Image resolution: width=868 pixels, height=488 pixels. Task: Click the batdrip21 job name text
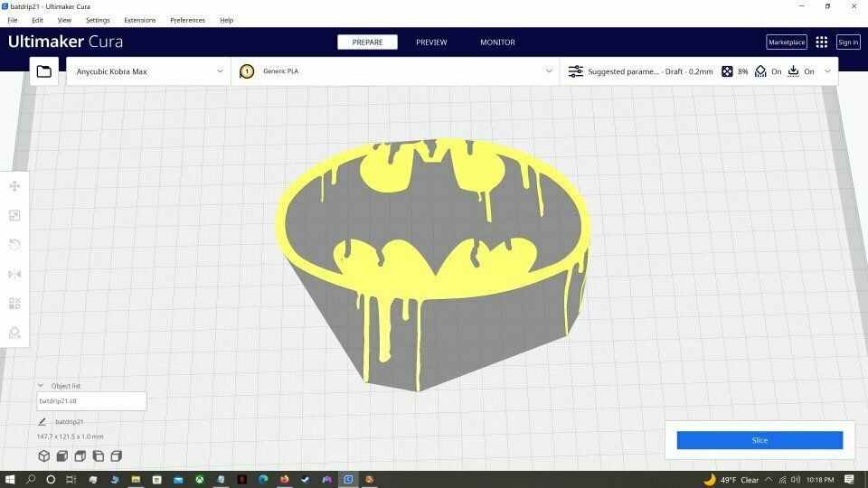click(70, 422)
